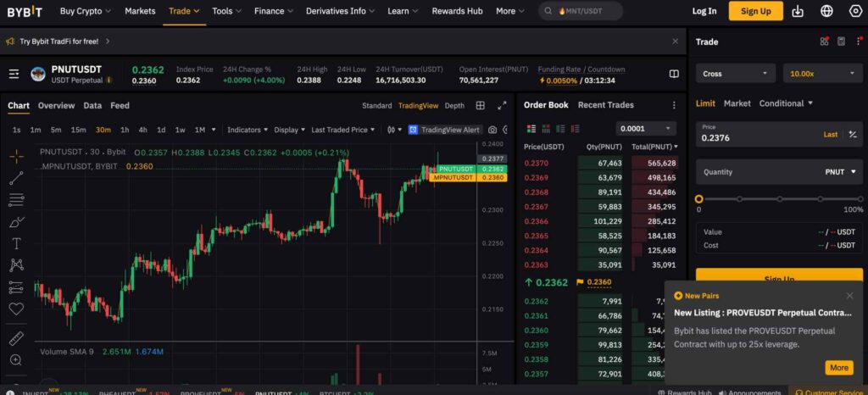Viewport: 868px width, 395px height.
Task: Click the Quantity input field
Action: pos(779,172)
